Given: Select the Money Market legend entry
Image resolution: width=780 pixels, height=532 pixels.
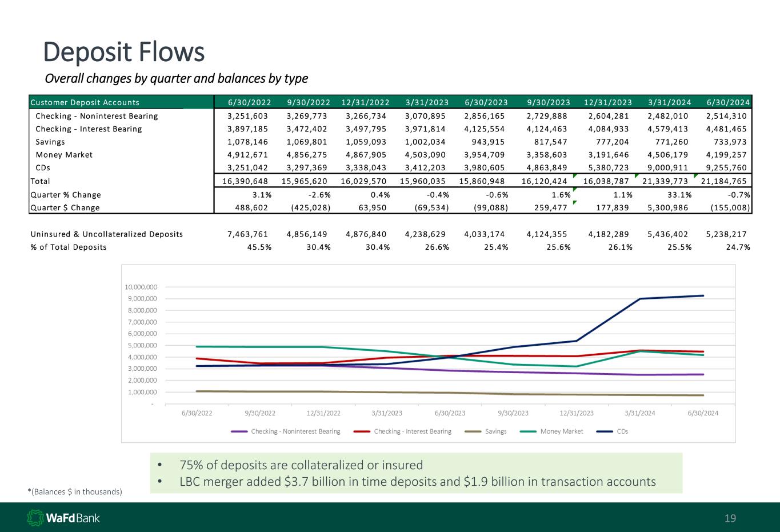Looking at the screenshot, I should pyautogui.click(x=551, y=431).
